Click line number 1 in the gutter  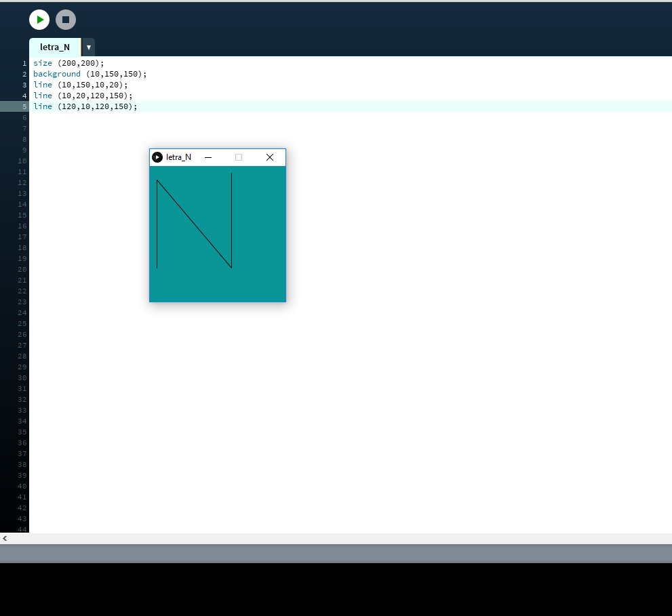coord(24,64)
